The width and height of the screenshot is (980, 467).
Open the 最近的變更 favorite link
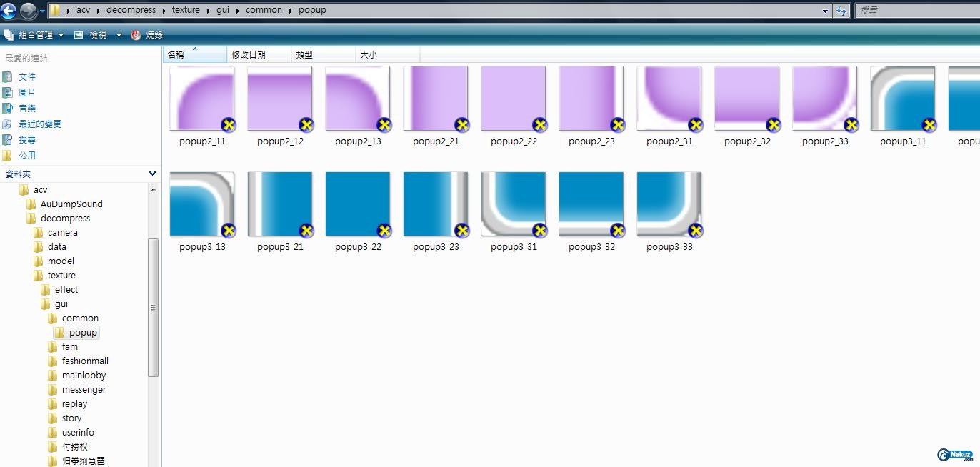point(40,124)
